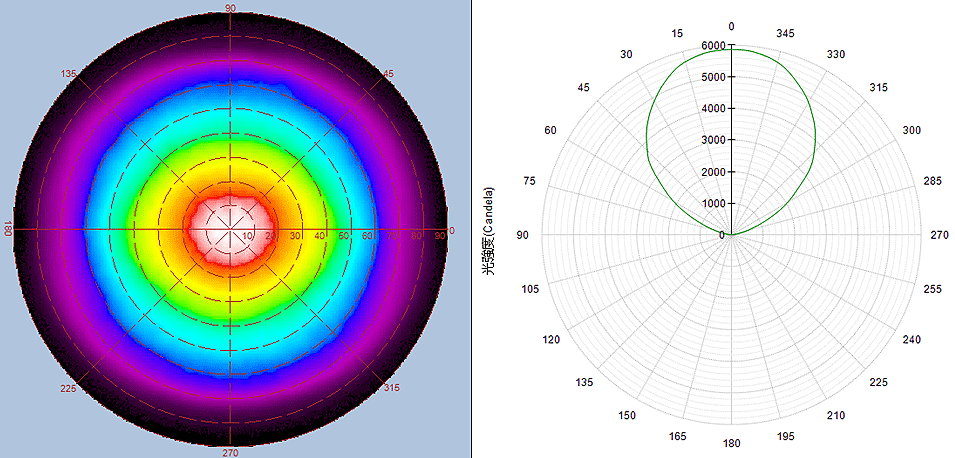Click the 光強度(Candela) axis title
Viewport: 955px width, 458px height.
(x=490, y=230)
